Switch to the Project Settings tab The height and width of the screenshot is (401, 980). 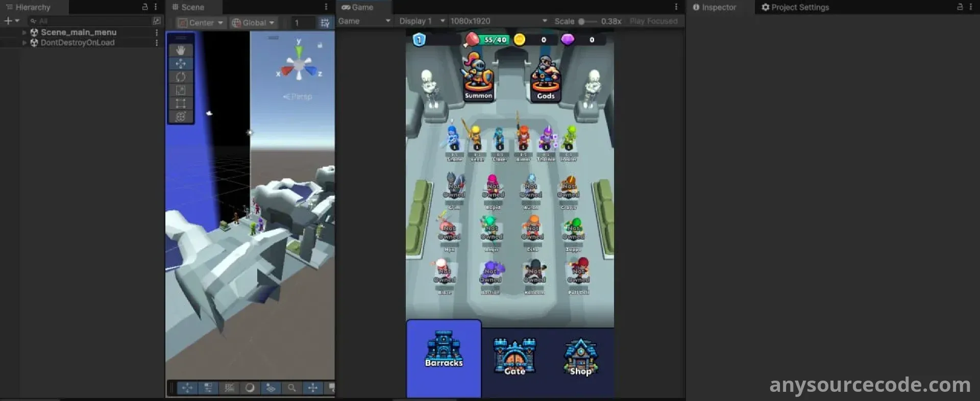[795, 7]
